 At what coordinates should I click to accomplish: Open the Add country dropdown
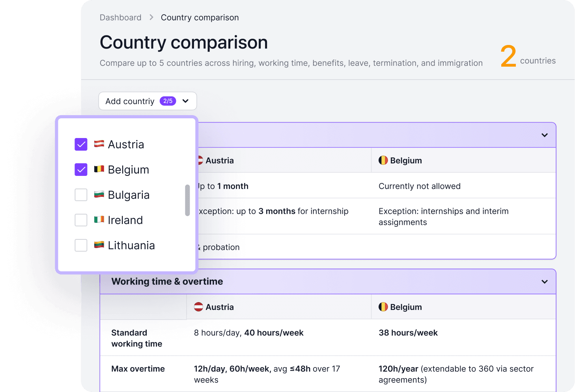[x=147, y=101]
